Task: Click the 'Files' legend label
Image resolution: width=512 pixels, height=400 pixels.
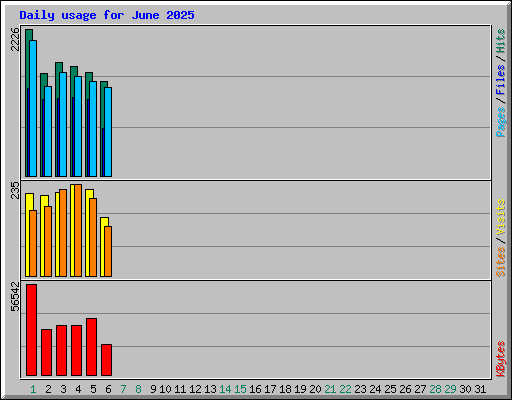Action: click(x=500, y=80)
